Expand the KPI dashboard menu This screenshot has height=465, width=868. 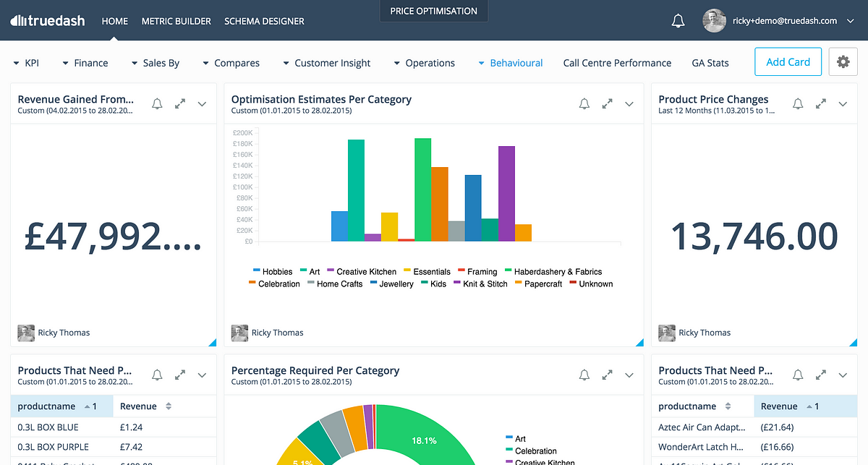coord(26,63)
